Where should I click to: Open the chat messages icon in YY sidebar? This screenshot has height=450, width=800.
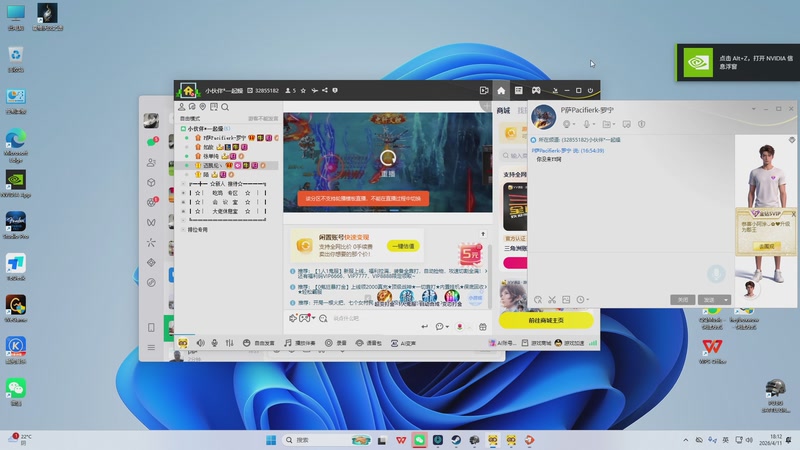152,142
